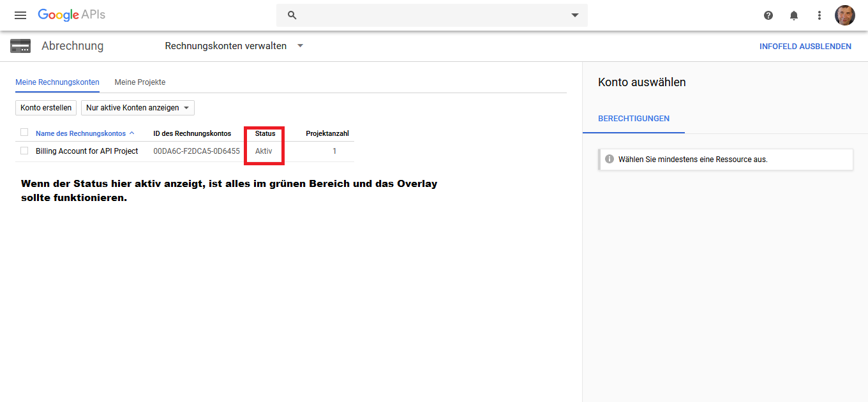Expand the search bar dropdown arrow
The height and width of the screenshot is (402, 868).
(x=574, y=15)
